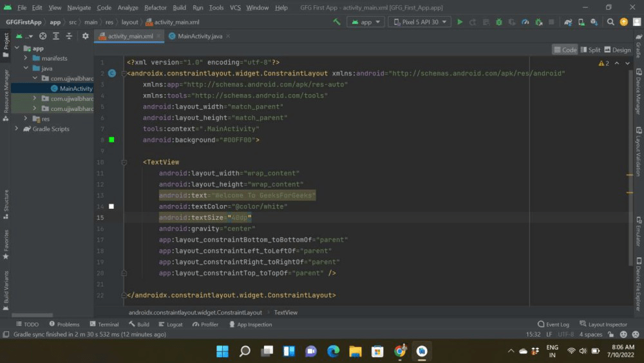Collapse the java folder

click(x=26, y=68)
